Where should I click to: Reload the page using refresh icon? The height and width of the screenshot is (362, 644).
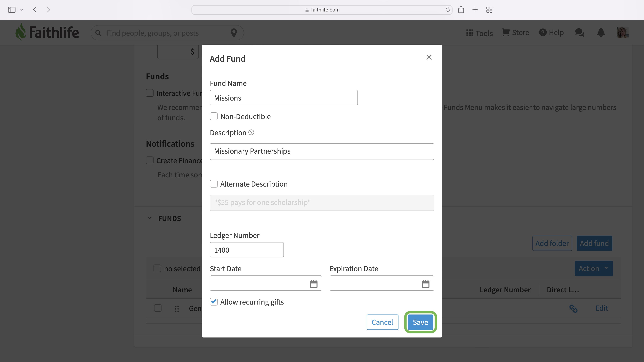448,10
